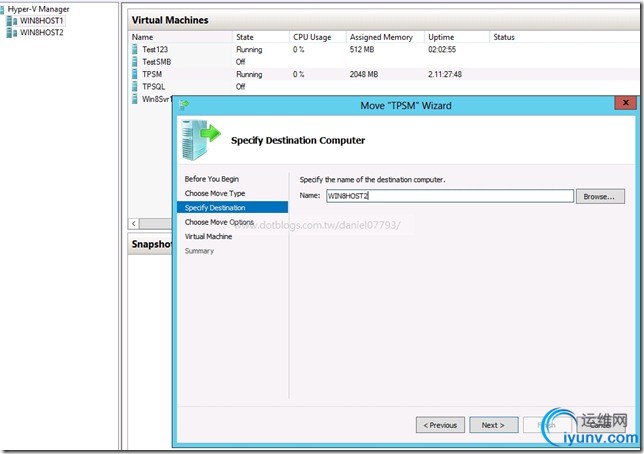Click the TPSM VM icon

[x=135, y=74]
